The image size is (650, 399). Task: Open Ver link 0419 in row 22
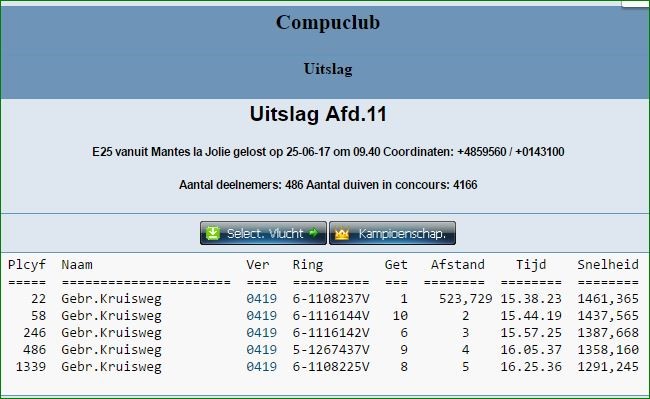pyautogui.click(x=261, y=299)
